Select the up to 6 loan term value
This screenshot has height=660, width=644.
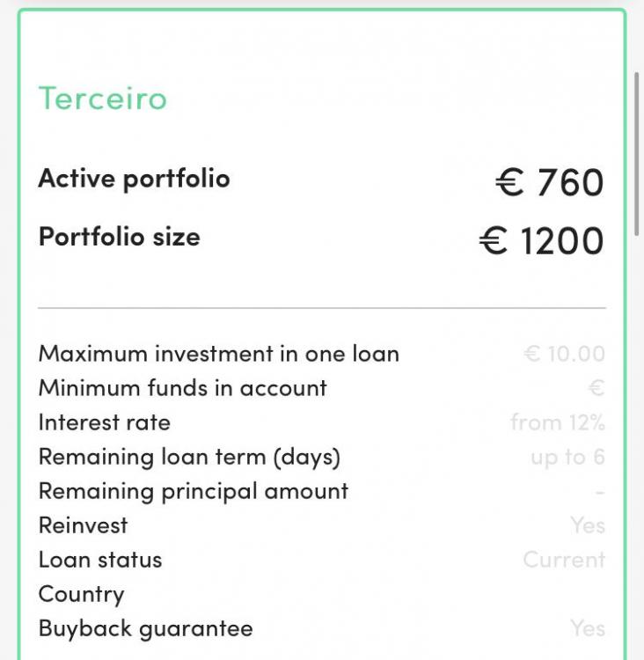click(x=567, y=457)
